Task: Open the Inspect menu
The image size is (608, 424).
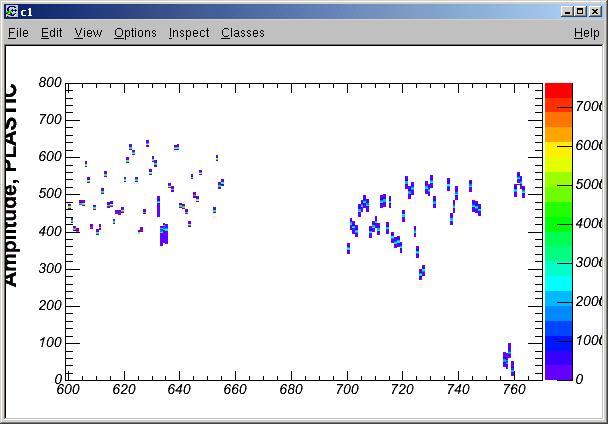Action: [189, 33]
